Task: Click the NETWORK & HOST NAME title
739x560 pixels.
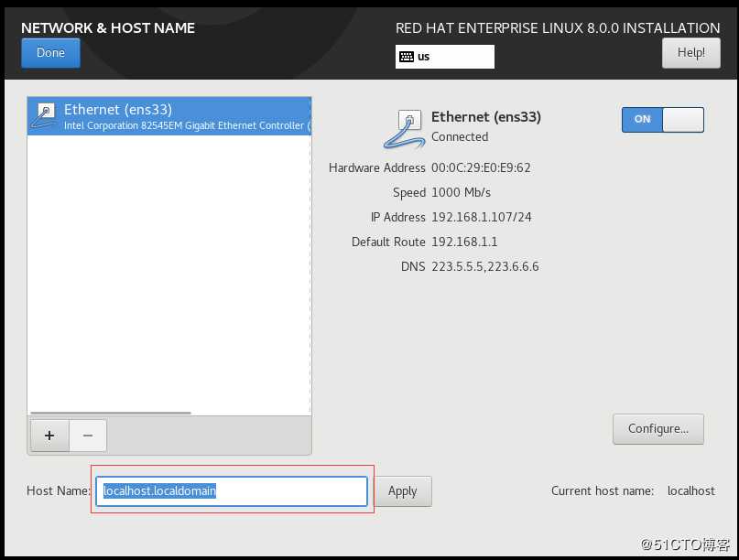Action: point(108,27)
